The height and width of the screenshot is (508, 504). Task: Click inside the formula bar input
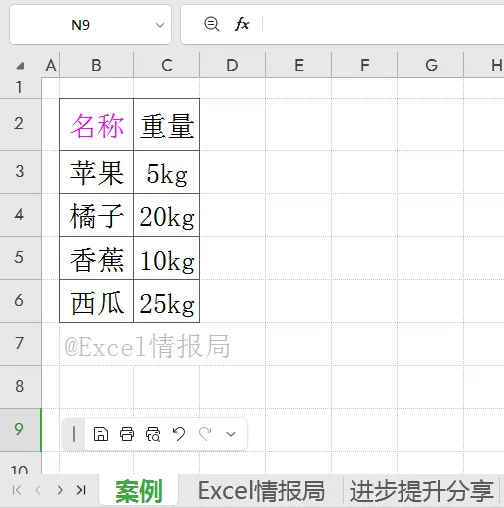pyautogui.click(x=383, y=25)
